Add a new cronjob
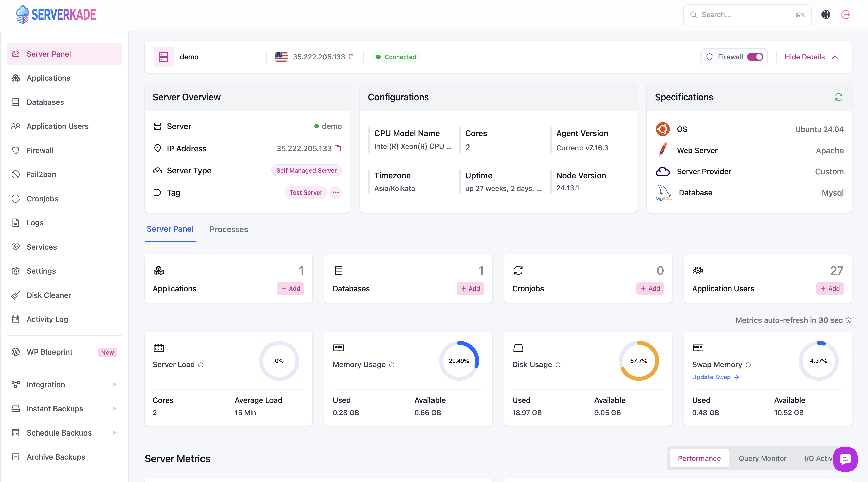868x482 pixels. pyautogui.click(x=650, y=288)
